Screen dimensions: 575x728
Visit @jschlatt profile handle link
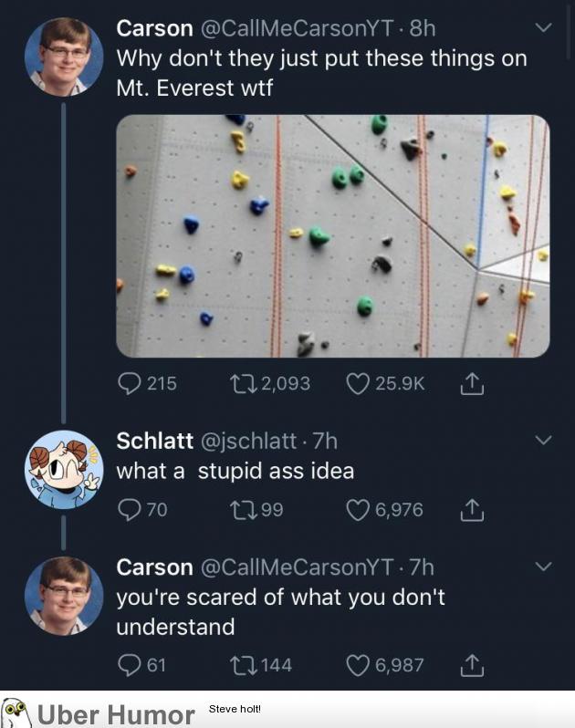tap(247, 441)
